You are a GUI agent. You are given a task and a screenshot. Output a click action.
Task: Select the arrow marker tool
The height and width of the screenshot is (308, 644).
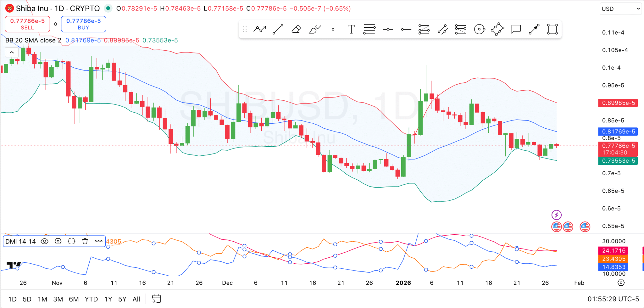tap(534, 29)
